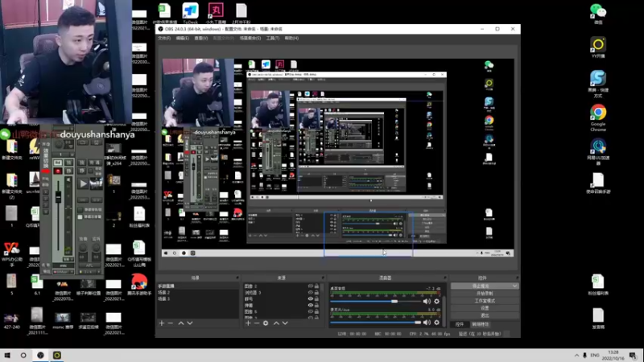Move scene up in the Scenes panel
The image size is (644, 362).
click(x=180, y=323)
